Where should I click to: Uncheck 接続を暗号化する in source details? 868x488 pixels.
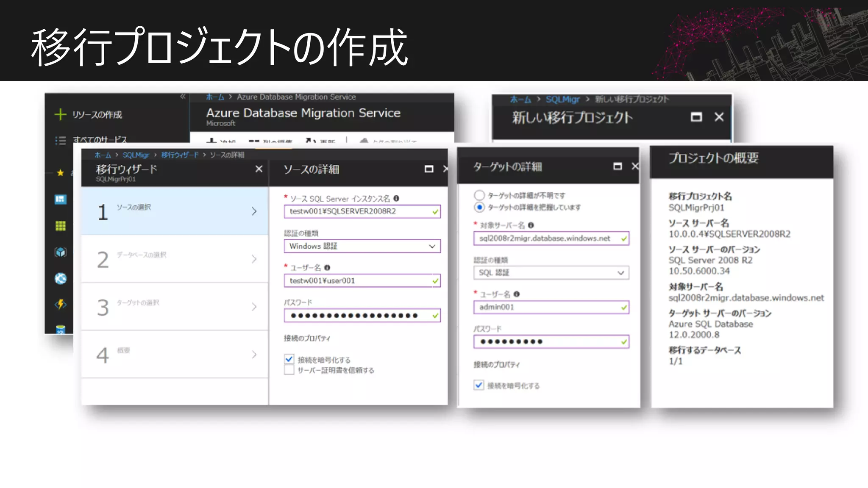pyautogui.click(x=289, y=360)
